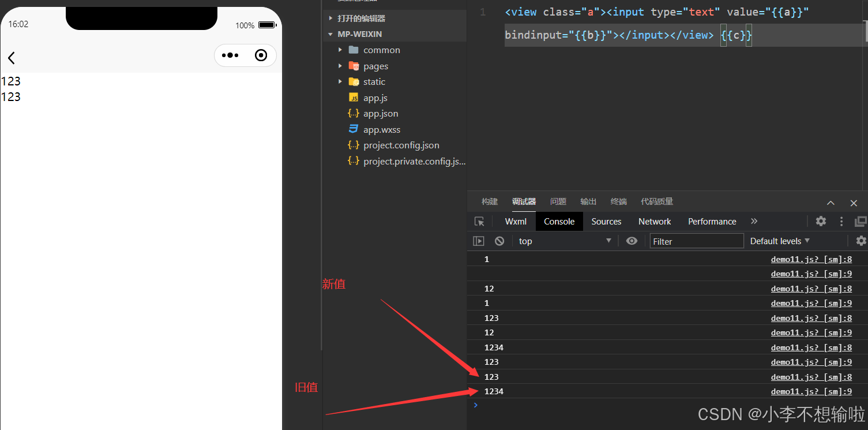Viewport: 868px width, 430px height.
Task: Click the console prompt chevron input line
Action: click(667, 405)
